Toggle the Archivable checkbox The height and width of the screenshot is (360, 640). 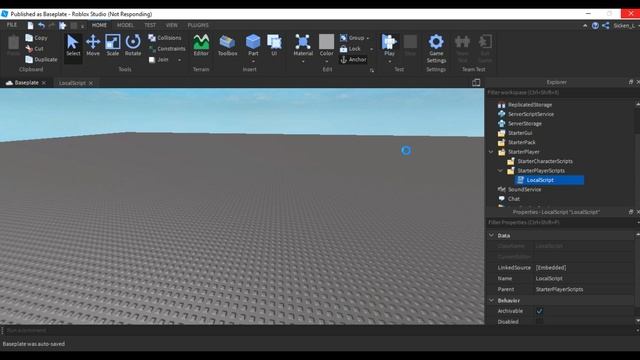point(539,311)
